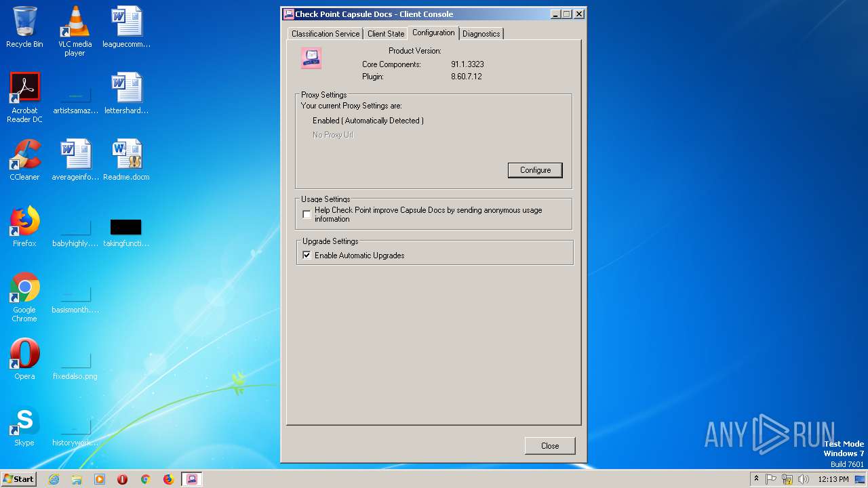The height and width of the screenshot is (488, 868).
Task: Click the Firefox icon in taskbar
Action: [168, 479]
